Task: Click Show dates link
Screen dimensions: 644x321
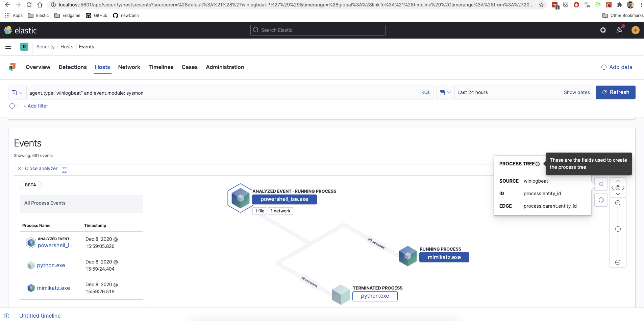Action: [577, 92]
